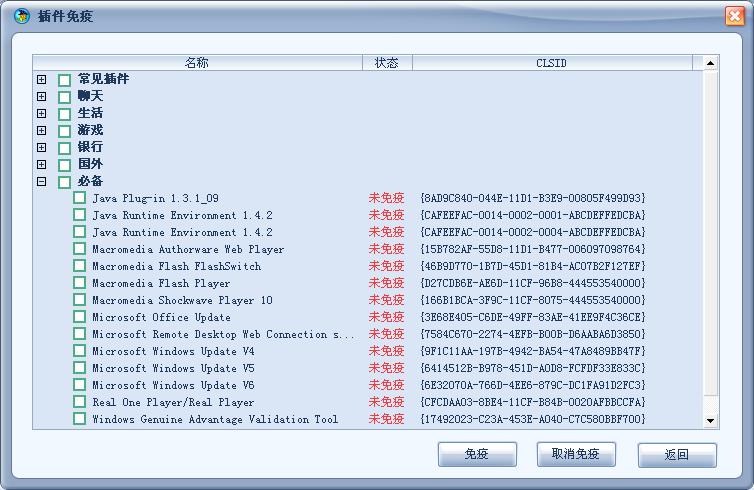Tick Microsoft Windows Update V4 checkbox
Screen dimensions: 754x490
coord(80,351)
